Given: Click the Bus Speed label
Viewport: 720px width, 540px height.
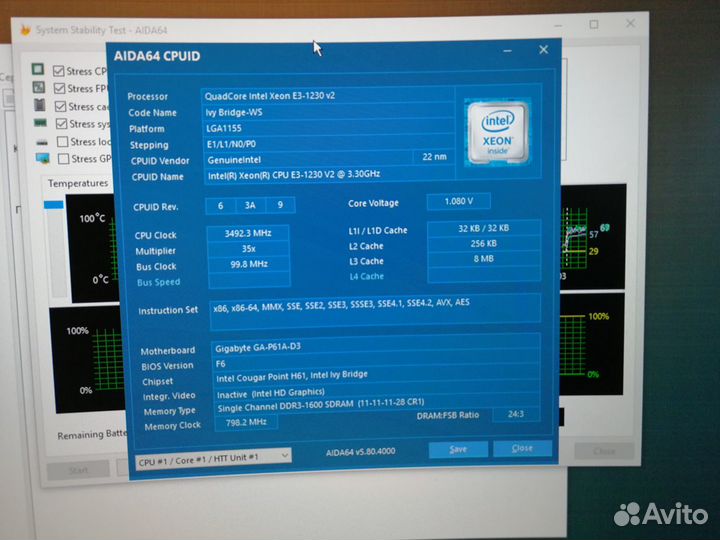Looking at the screenshot, I should (158, 282).
